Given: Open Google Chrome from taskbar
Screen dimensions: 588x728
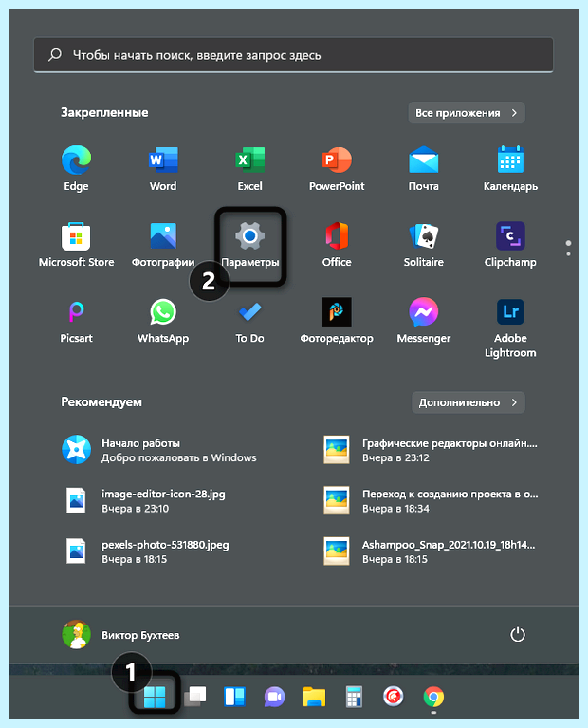Looking at the screenshot, I should click(x=433, y=697).
